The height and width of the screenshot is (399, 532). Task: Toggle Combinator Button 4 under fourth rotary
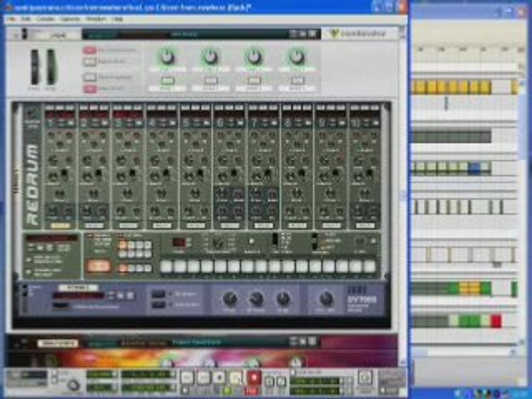(297, 81)
